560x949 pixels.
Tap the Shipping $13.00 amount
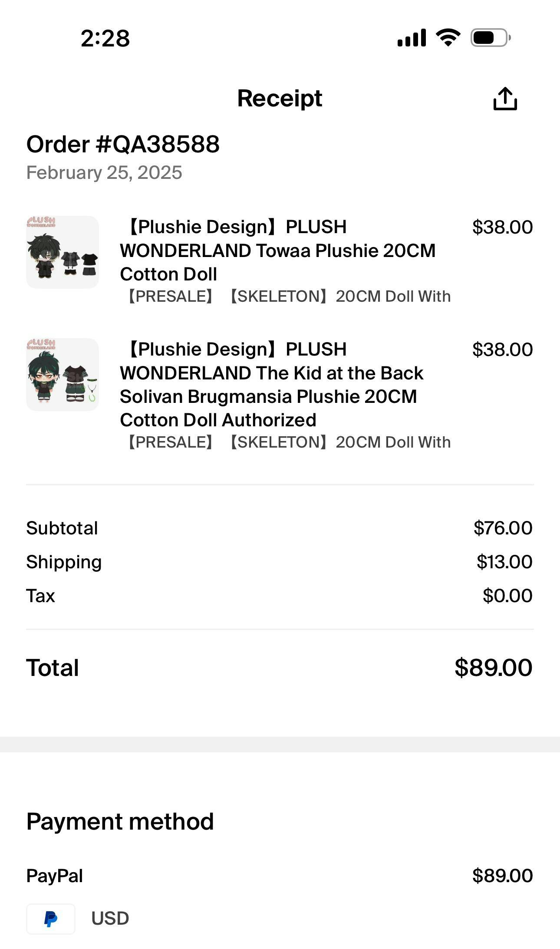[x=504, y=562]
